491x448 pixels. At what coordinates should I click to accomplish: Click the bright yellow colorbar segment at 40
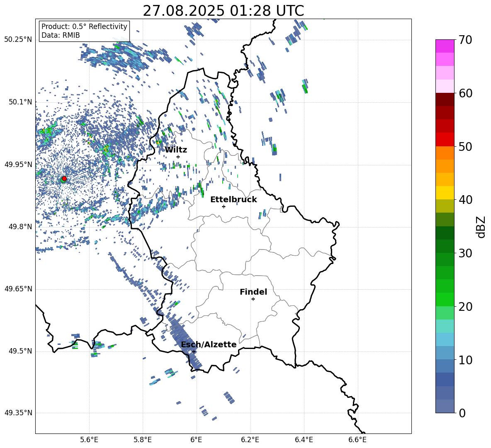445,193
